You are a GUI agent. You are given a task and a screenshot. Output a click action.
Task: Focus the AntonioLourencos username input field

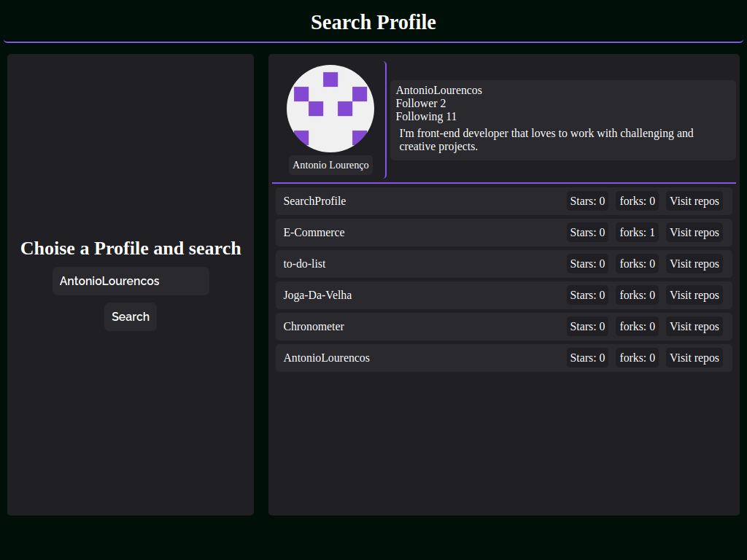(x=131, y=281)
